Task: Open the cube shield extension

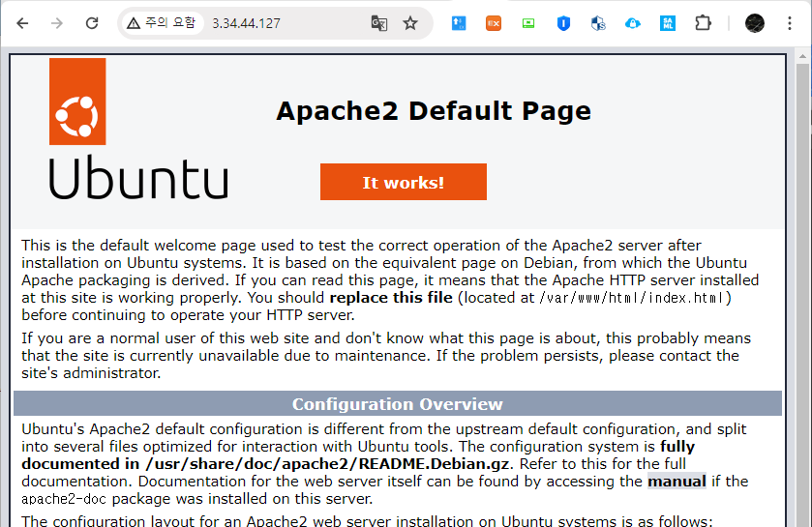Action: point(598,23)
